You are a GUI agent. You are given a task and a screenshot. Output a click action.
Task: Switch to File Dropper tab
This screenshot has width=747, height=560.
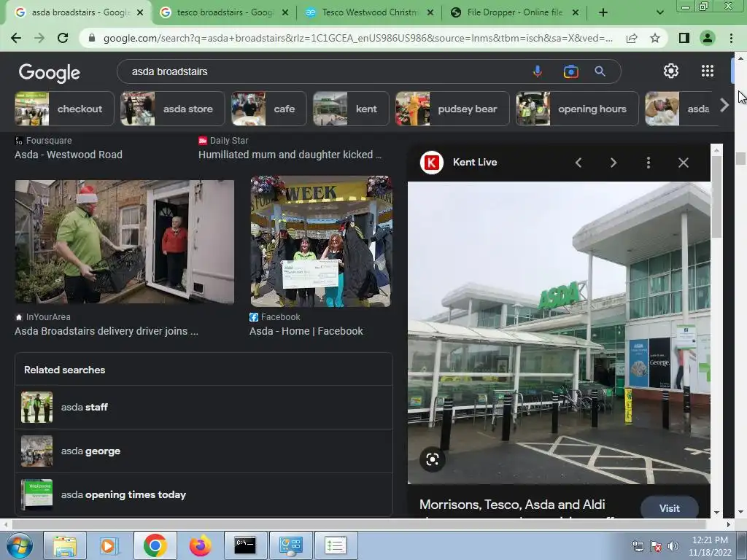pos(514,12)
